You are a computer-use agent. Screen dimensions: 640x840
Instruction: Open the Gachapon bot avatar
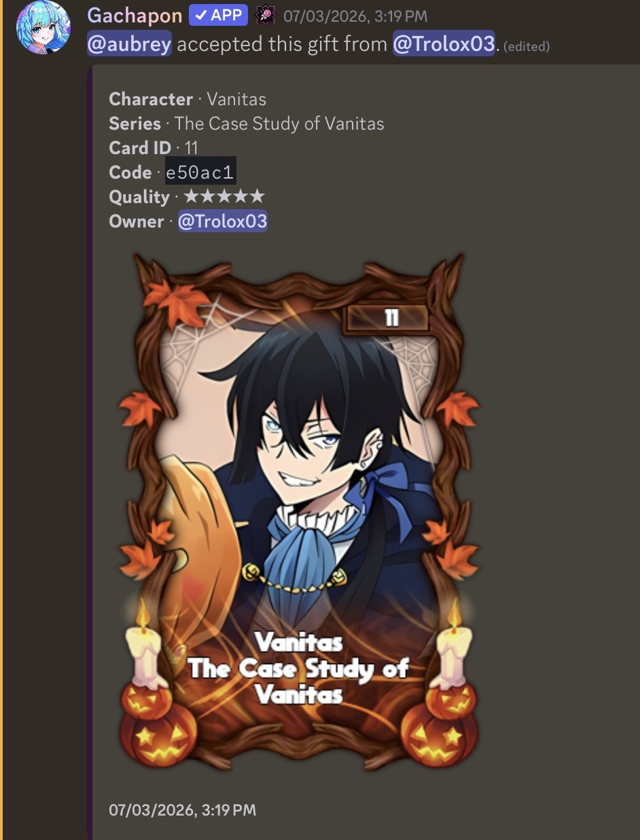(44, 28)
